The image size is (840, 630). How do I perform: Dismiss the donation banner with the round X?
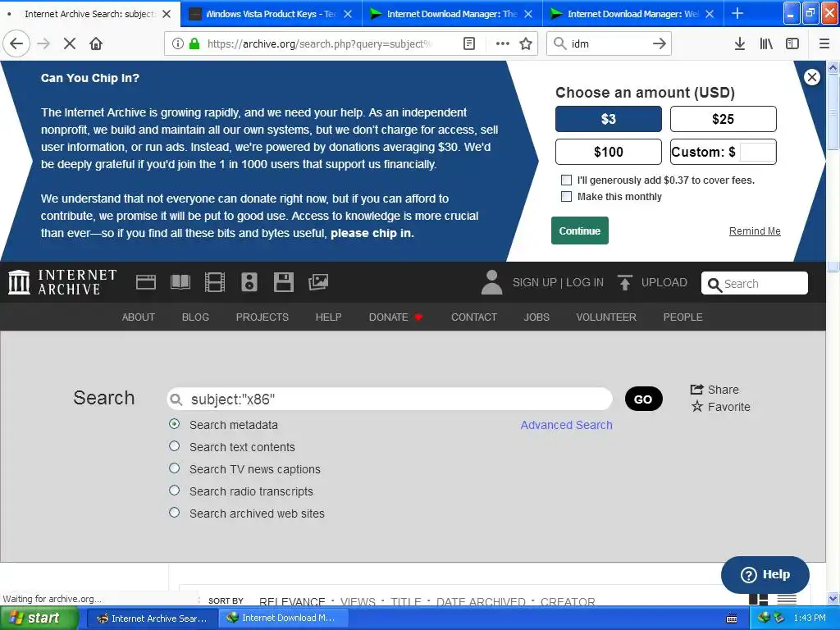tap(812, 77)
